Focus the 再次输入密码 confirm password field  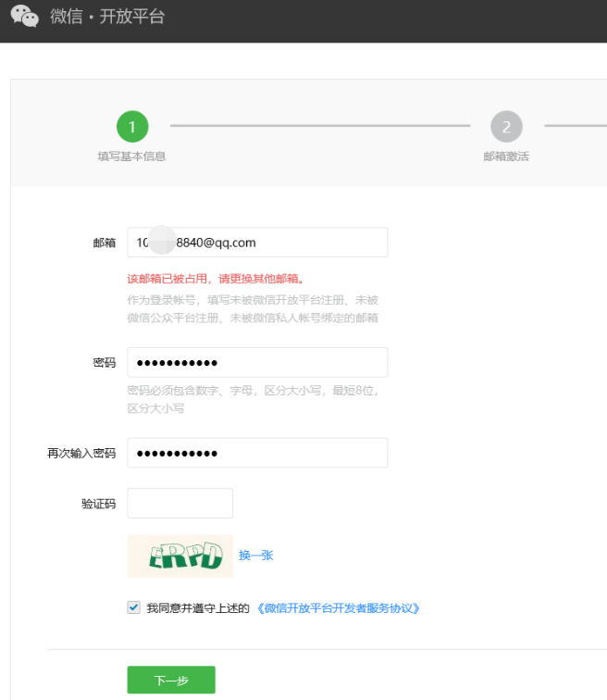click(257, 453)
